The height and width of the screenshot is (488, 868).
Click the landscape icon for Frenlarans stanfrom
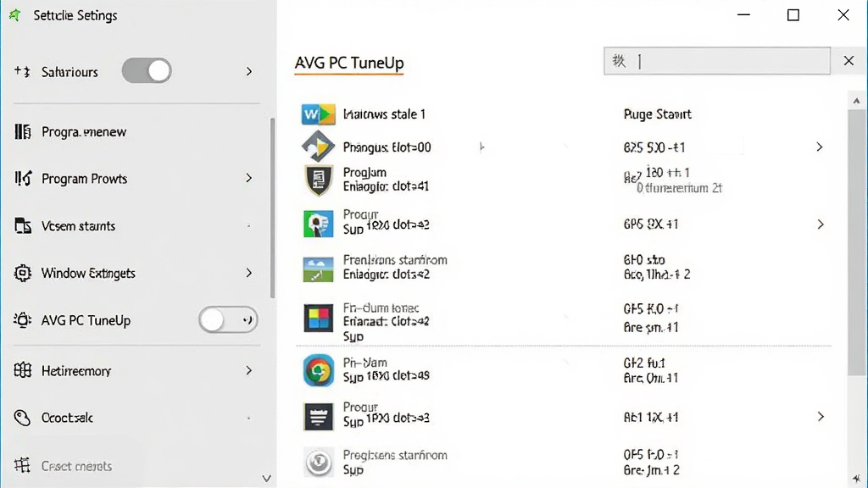(319, 269)
